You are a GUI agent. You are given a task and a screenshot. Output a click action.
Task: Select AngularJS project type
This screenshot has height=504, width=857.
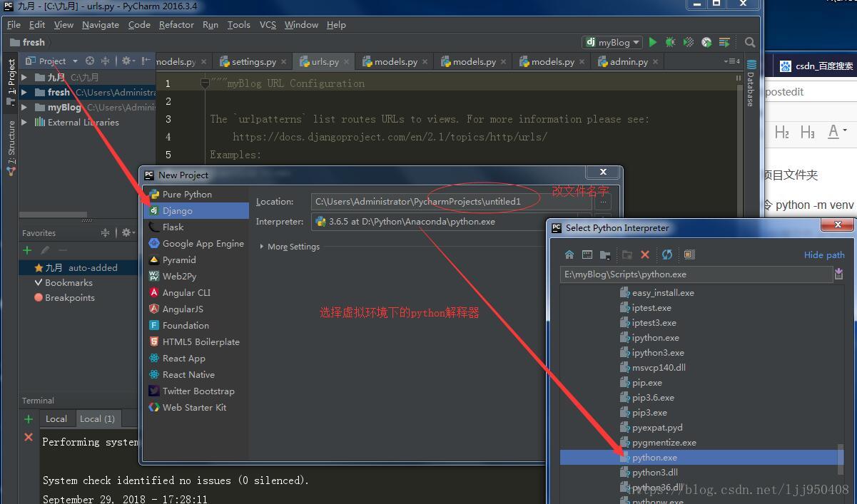[196, 309]
